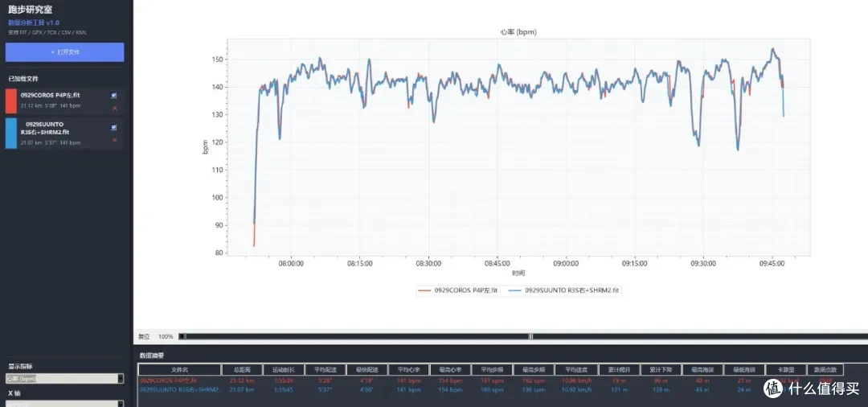
Task: Click the 数据摘要 section heading
Action: 152,356
